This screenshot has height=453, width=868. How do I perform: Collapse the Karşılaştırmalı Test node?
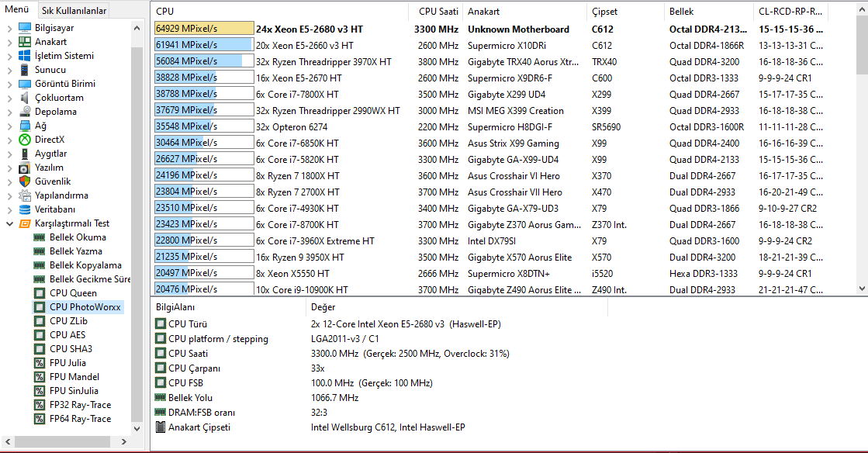[x=9, y=223]
